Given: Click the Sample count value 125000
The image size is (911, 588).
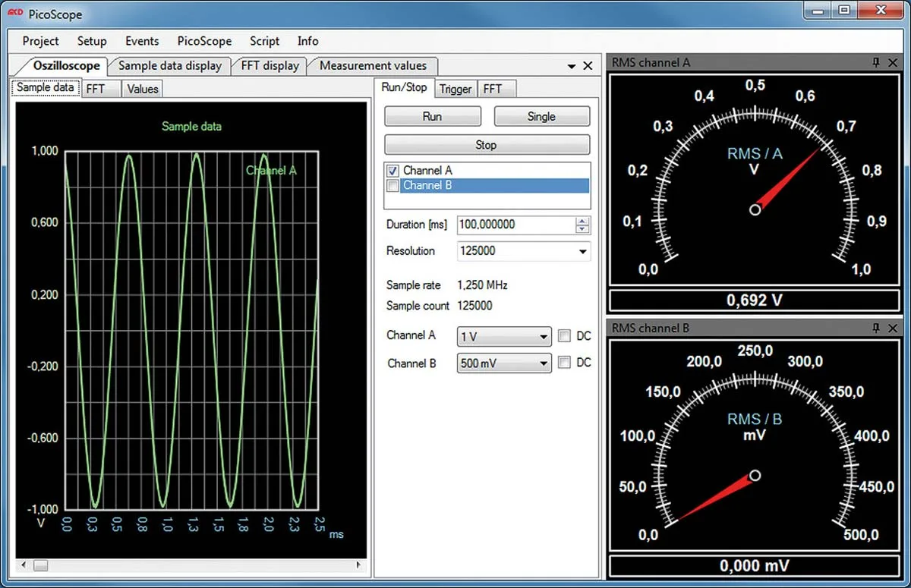Looking at the screenshot, I should click(x=474, y=306).
